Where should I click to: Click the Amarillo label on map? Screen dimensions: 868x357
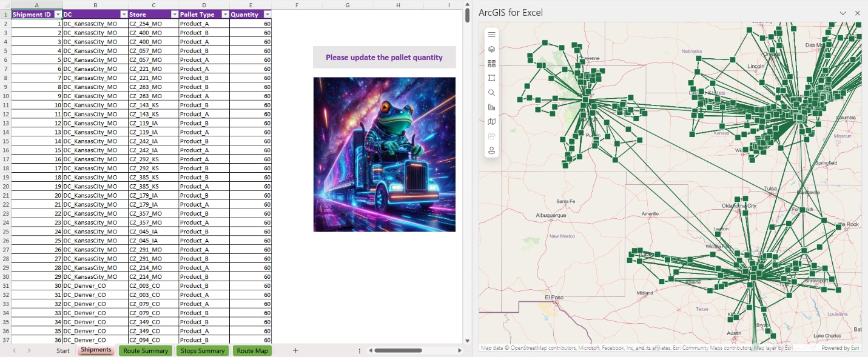(650, 214)
